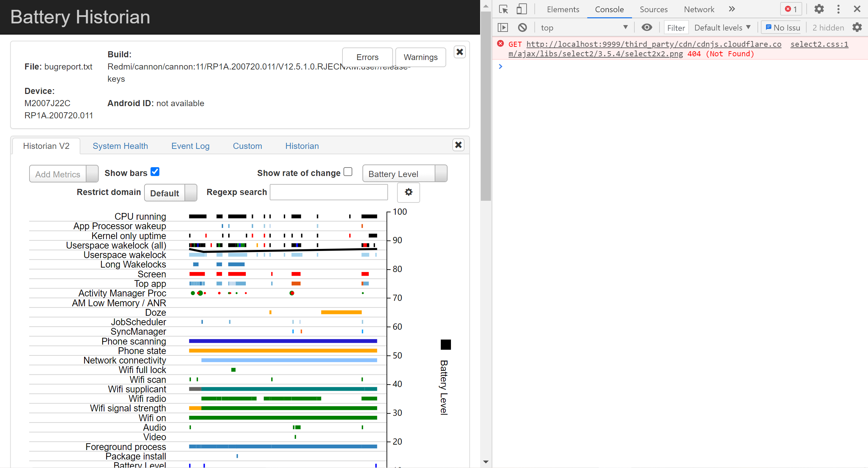Open the Event Log tab
The width and height of the screenshot is (868, 468).
(x=190, y=146)
